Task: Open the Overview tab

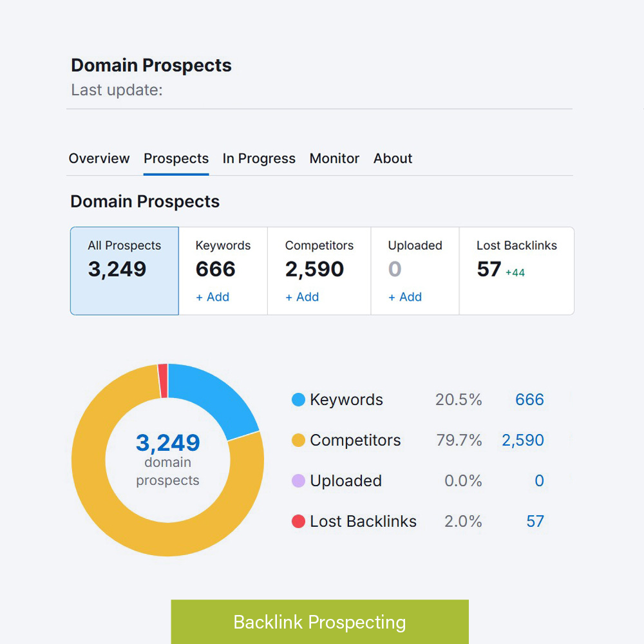Action: pos(99,158)
